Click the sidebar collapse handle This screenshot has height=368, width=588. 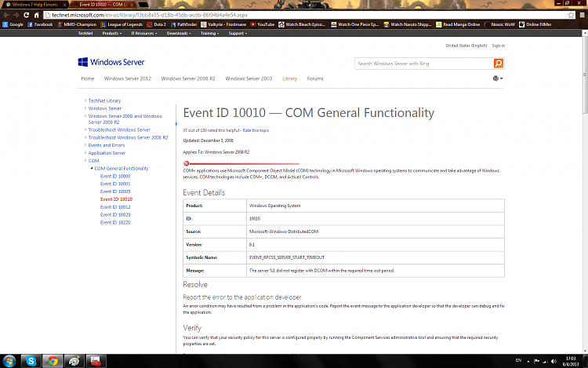pos(176,124)
